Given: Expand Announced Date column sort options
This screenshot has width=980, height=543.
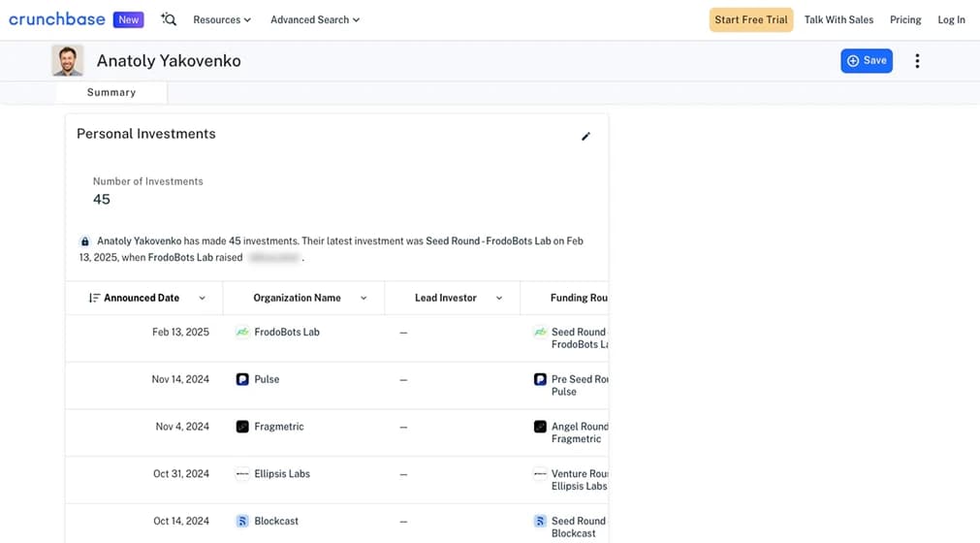Looking at the screenshot, I should [202, 298].
